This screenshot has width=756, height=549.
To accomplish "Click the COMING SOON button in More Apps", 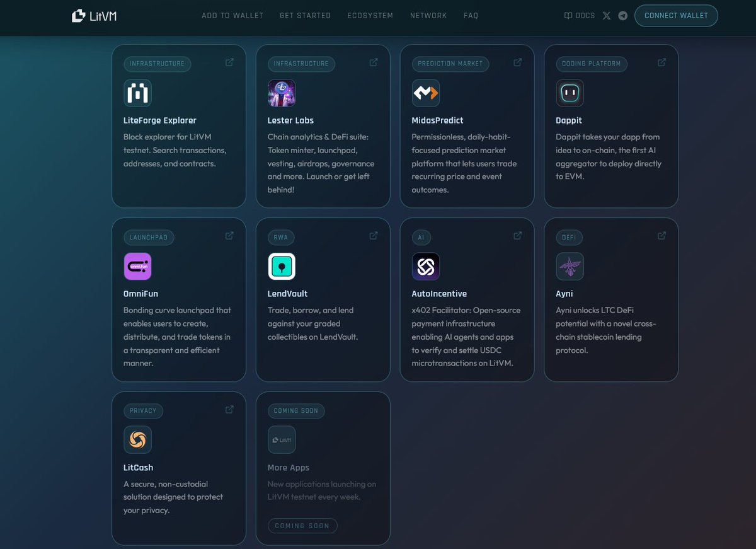I will coord(302,526).
